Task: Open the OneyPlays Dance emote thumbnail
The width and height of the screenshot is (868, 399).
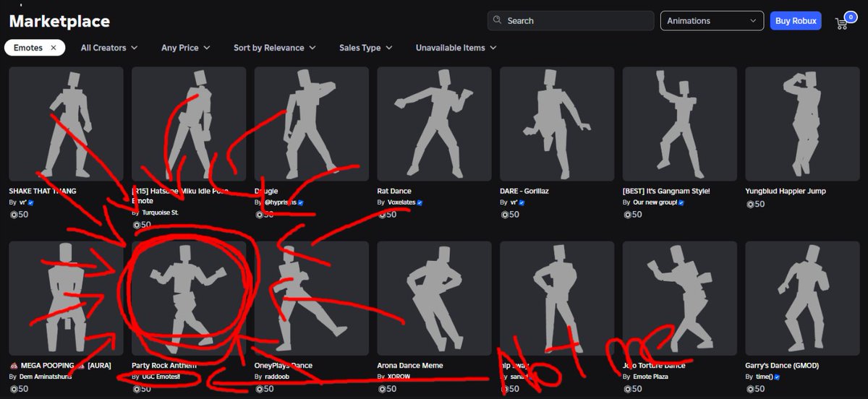Action: [x=312, y=299]
